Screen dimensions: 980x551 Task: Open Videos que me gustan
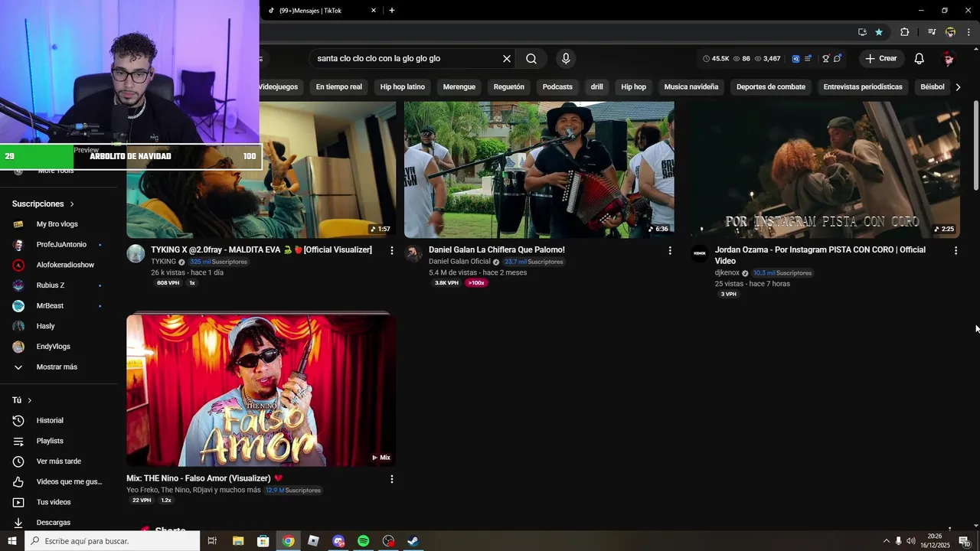[69, 482]
